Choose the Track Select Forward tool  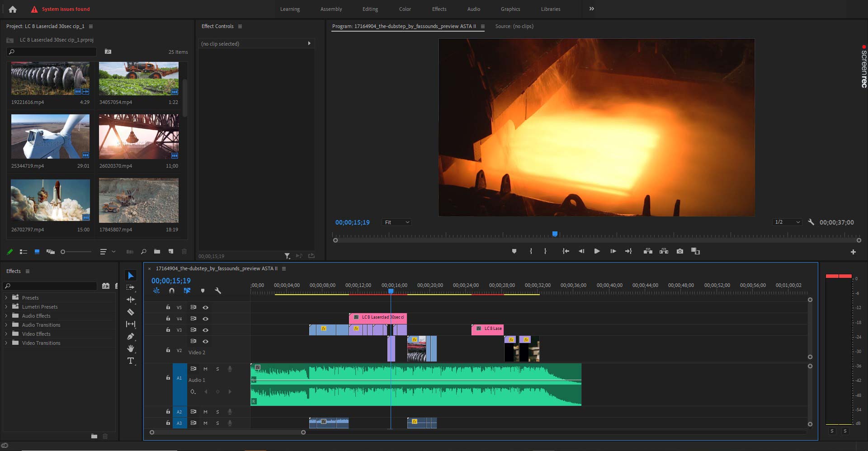[x=131, y=287]
